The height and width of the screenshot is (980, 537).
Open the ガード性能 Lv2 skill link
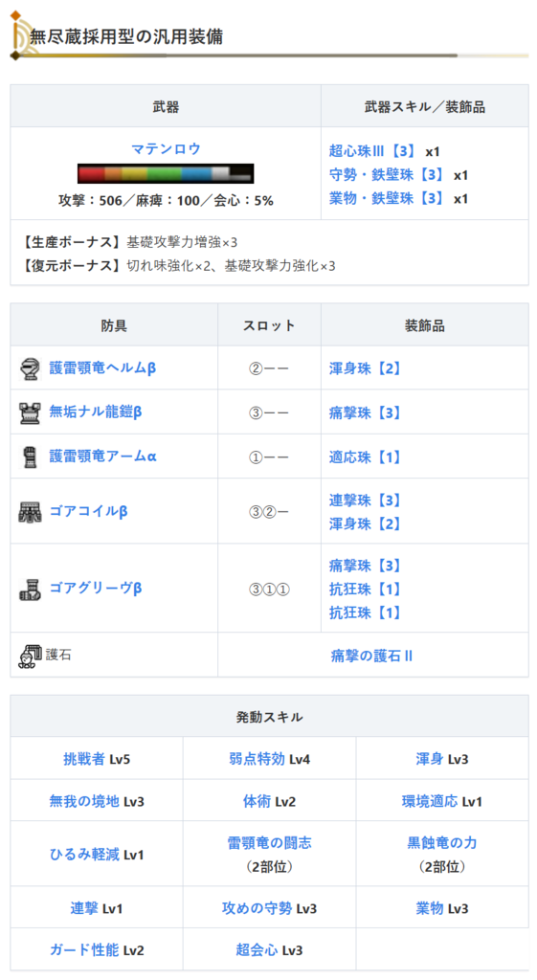(97, 950)
